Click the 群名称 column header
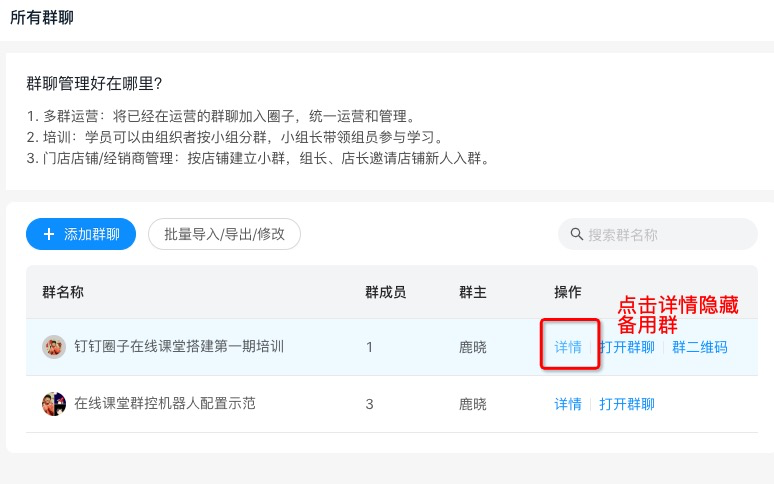The height and width of the screenshot is (484, 774). pyautogui.click(x=62, y=292)
